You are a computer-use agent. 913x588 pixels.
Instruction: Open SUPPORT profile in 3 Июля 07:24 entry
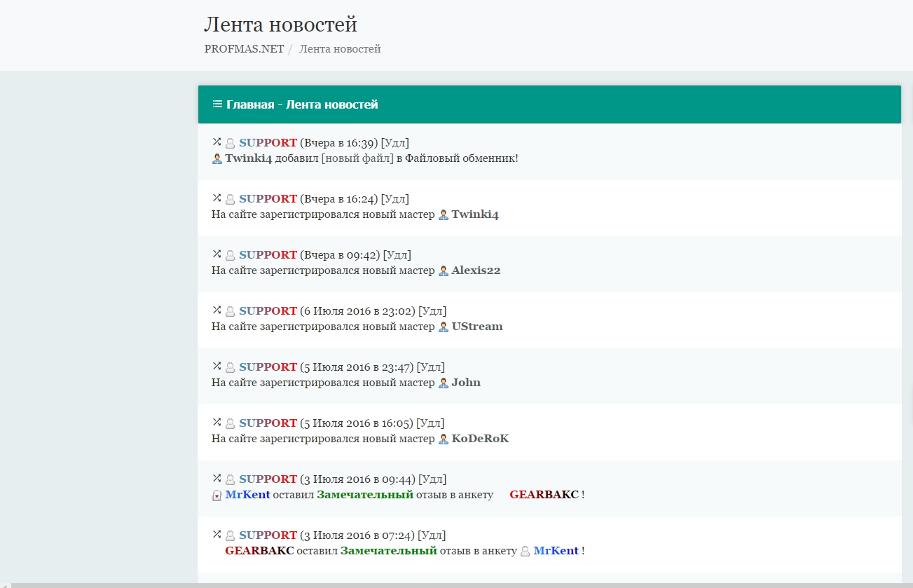(x=268, y=535)
